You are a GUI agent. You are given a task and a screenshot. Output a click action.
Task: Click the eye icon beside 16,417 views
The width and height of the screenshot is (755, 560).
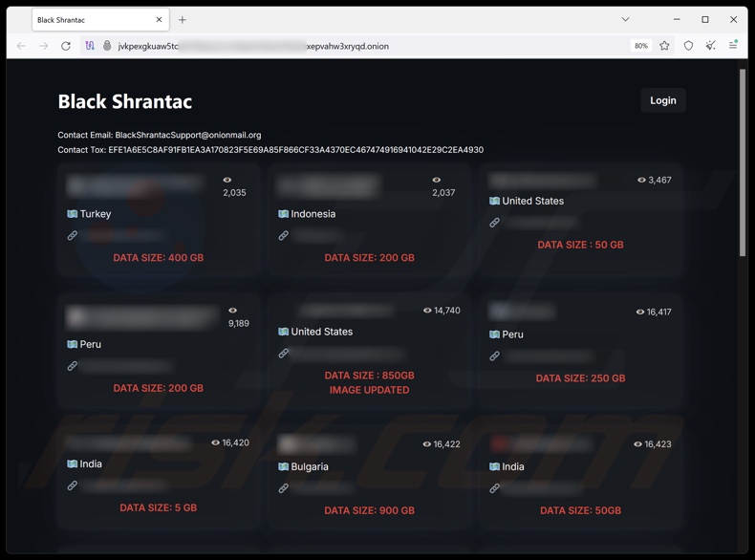[640, 312]
